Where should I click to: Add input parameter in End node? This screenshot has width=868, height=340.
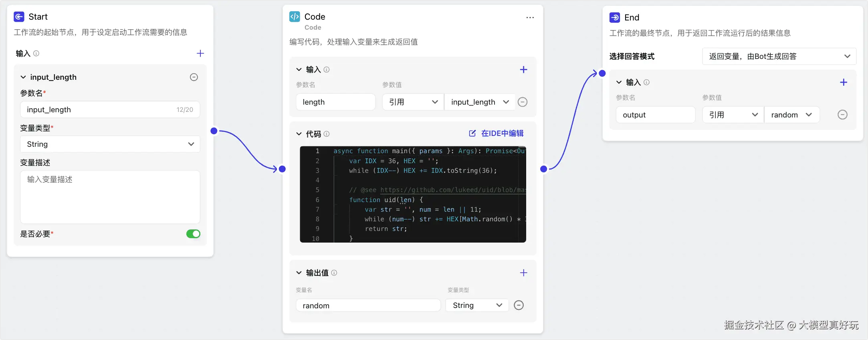844,83
